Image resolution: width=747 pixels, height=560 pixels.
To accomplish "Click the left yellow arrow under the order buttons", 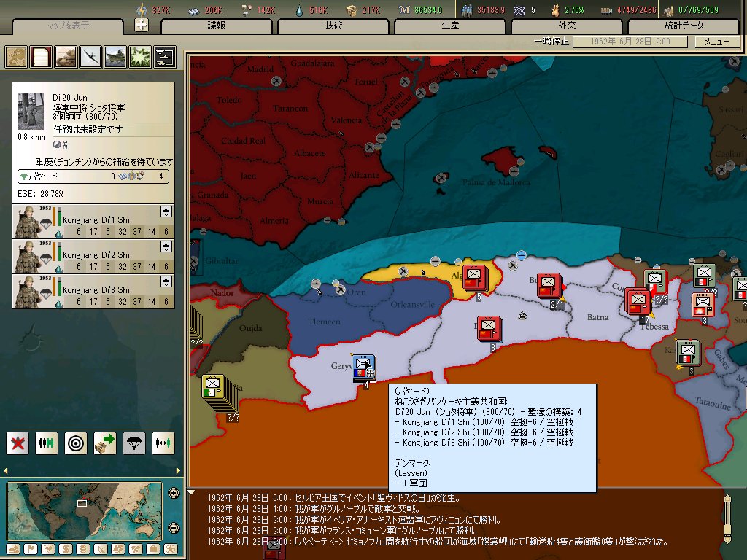I will pyautogui.click(x=6, y=470).
